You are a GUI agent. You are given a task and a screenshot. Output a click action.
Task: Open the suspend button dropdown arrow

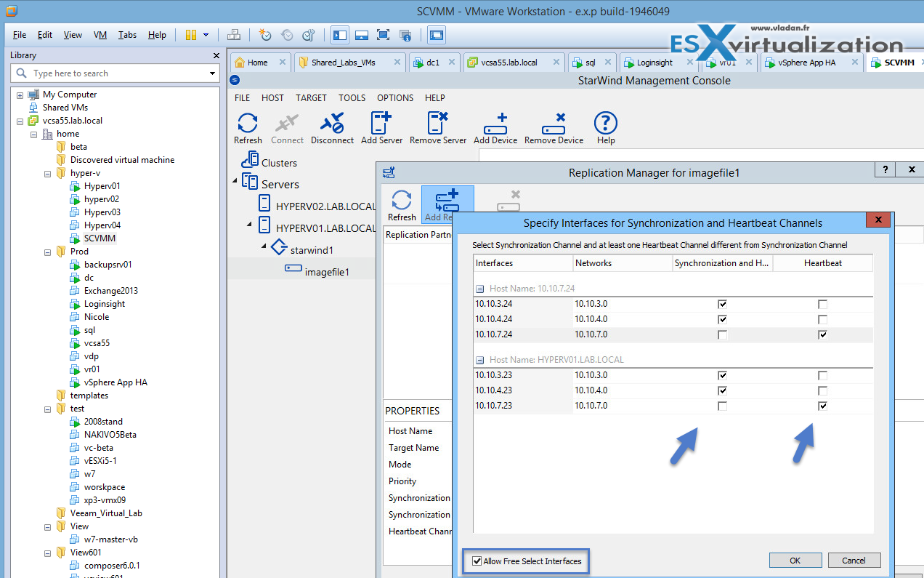click(206, 34)
